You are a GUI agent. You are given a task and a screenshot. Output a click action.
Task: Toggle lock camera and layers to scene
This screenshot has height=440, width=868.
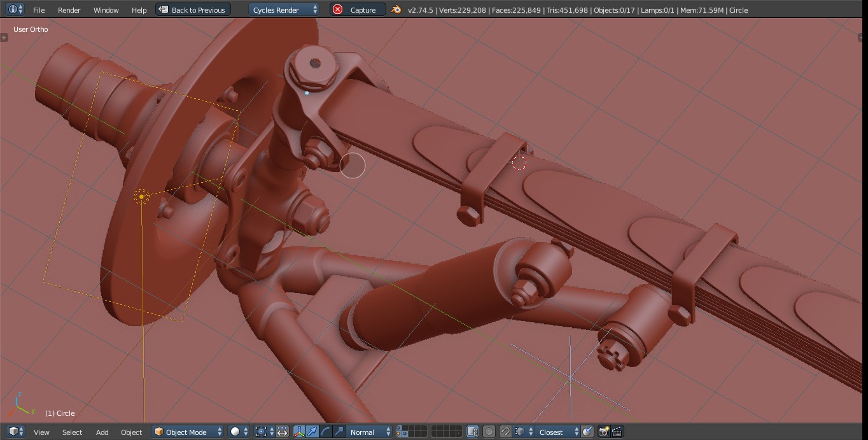click(x=472, y=432)
